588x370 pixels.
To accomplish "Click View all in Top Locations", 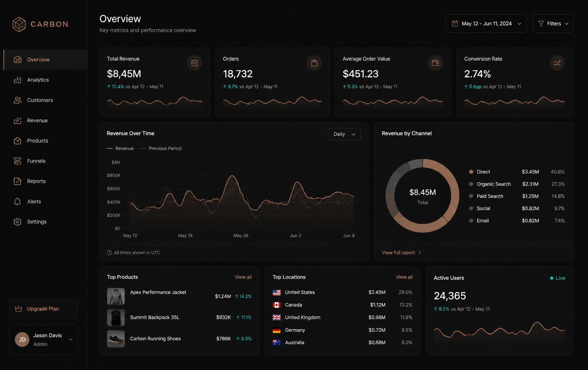I will pyautogui.click(x=404, y=277).
